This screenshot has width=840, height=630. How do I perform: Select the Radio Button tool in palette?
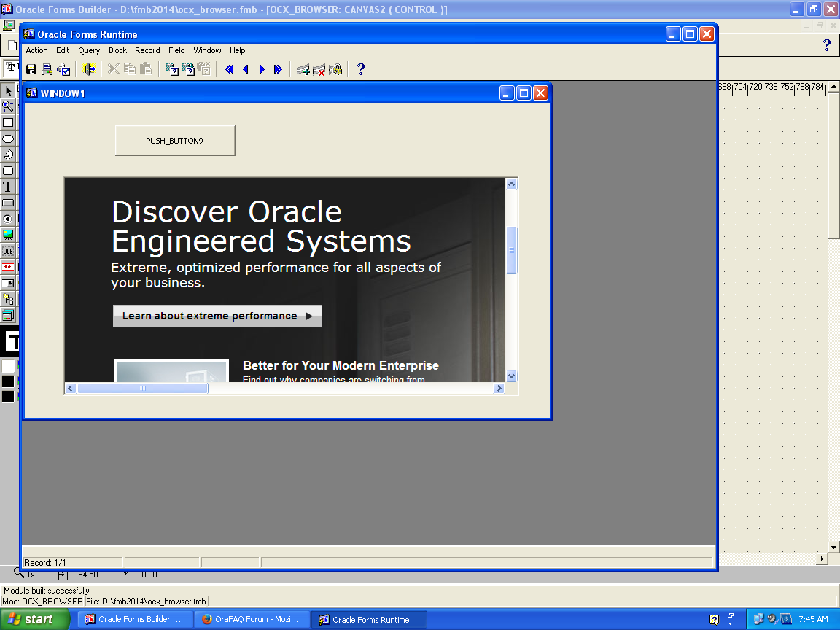[x=8, y=219]
